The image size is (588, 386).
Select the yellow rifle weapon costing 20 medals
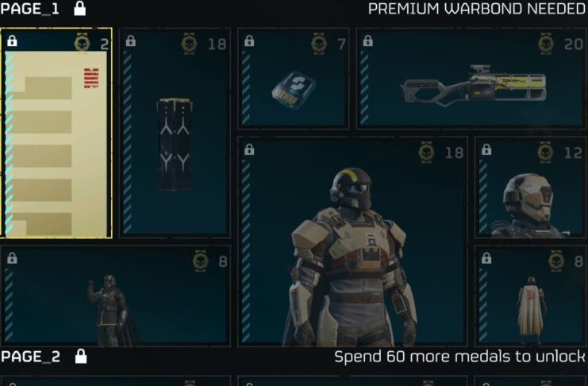coord(471,79)
